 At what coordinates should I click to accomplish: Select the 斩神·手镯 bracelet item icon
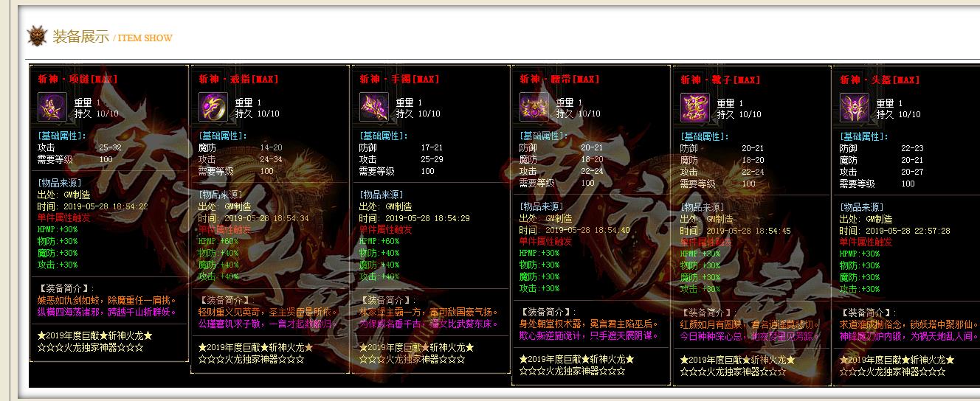374,108
